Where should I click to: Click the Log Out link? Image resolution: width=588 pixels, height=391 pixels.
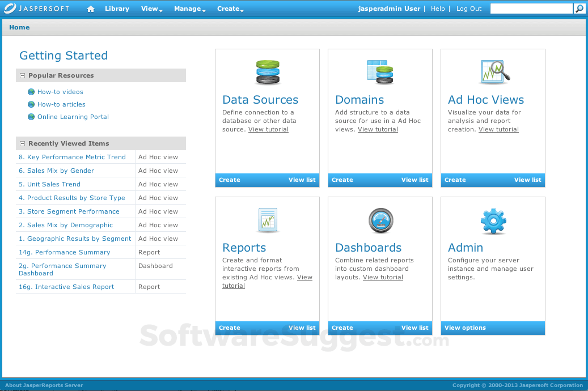tap(469, 8)
